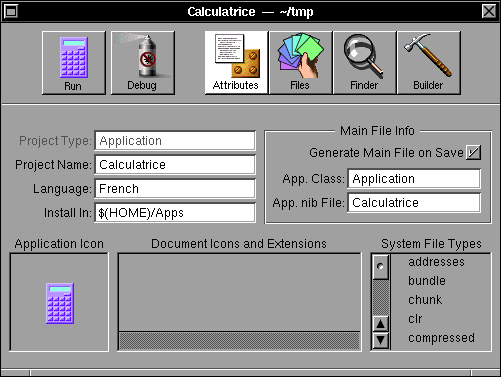Click the Language field showing French

175,189
